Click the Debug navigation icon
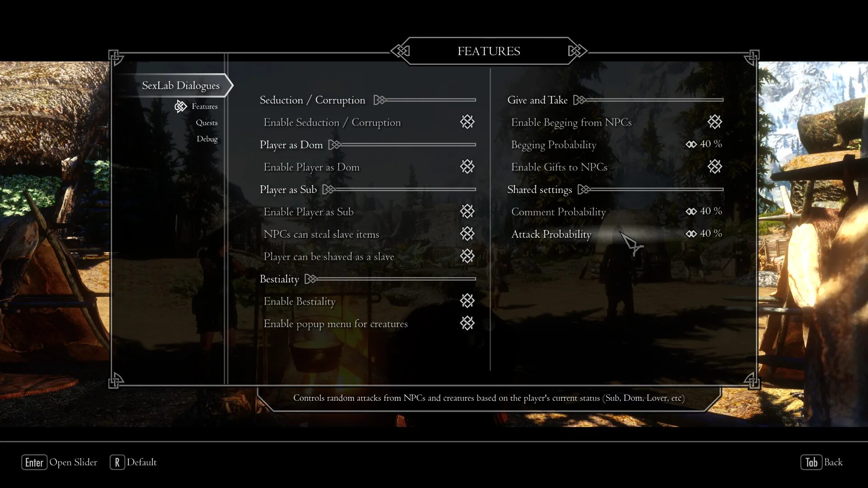868x488 pixels. tap(208, 138)
